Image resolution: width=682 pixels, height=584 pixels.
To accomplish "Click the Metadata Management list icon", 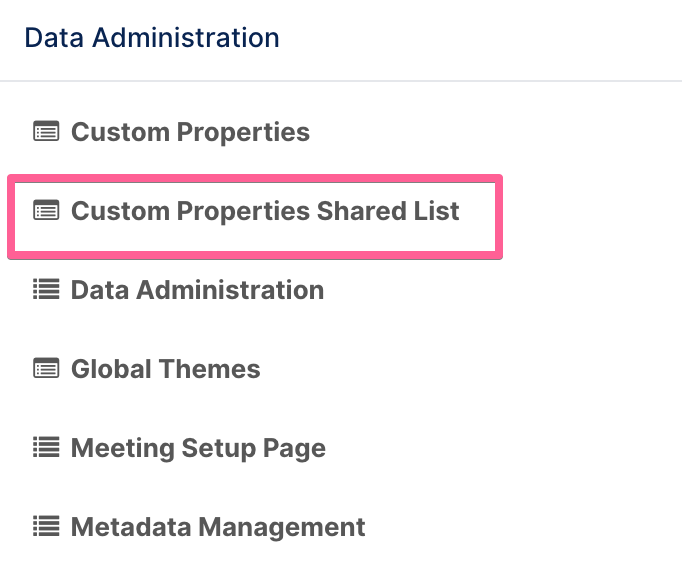I will 46,526.
